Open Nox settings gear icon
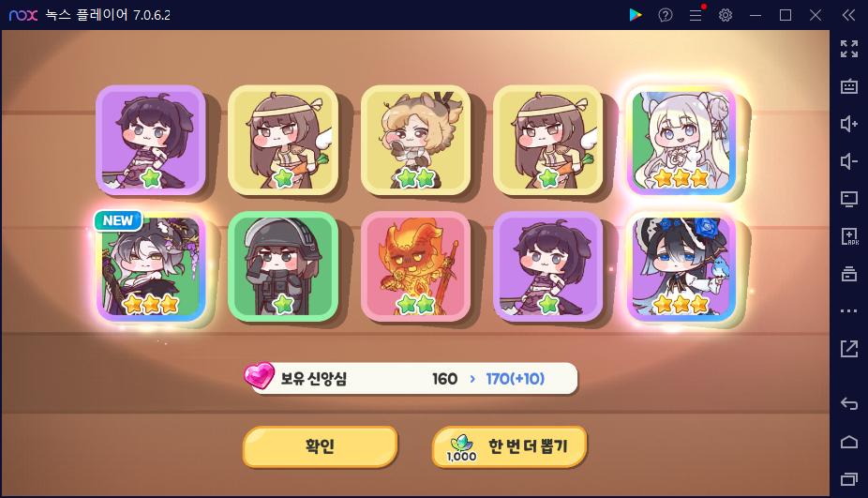 (x=726, y=15)
